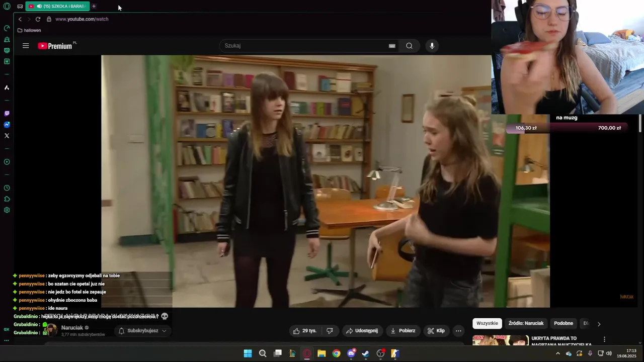Viewport: 644px width, 362px height.
Task: Select the Źródło: Naruciak filter chip
Action: click(526, 323)
